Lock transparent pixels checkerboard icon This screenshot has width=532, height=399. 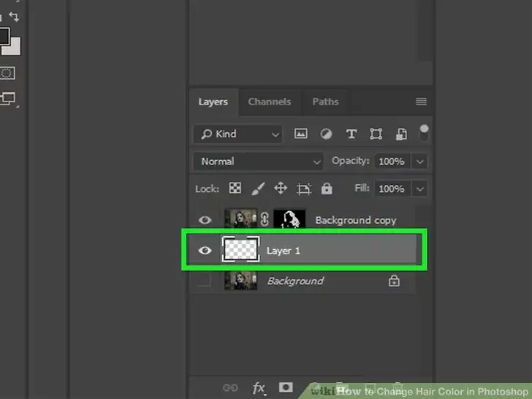[x=235, y=189]
